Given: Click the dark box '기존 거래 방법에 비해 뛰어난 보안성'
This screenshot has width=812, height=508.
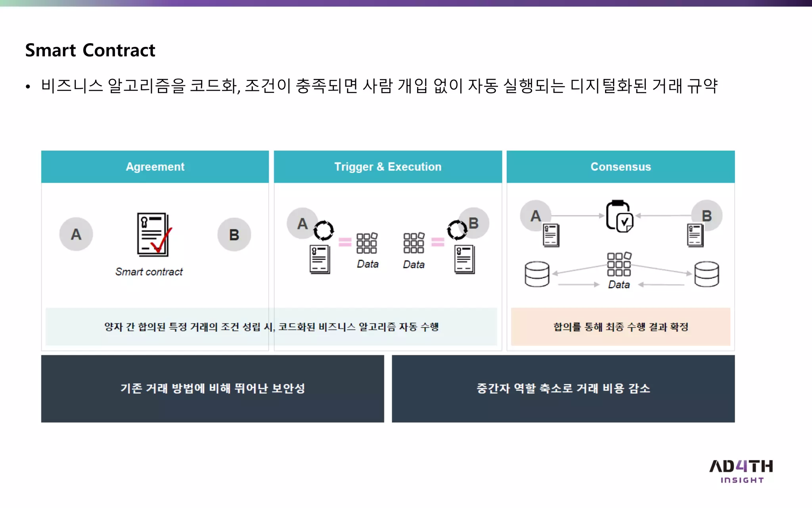Looking at the screenshot, I should pos(213,389).
